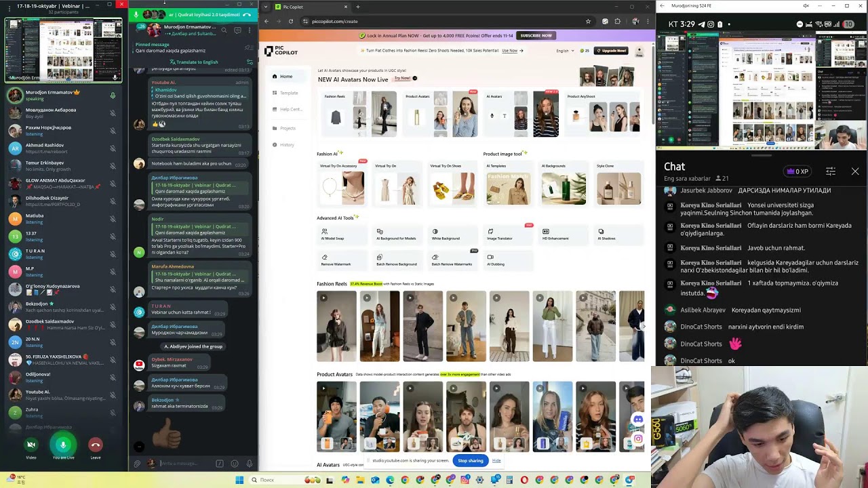Click Translate to English in Telegram
The height and width of the screenshot is (488, 868).
click(193, 62)
